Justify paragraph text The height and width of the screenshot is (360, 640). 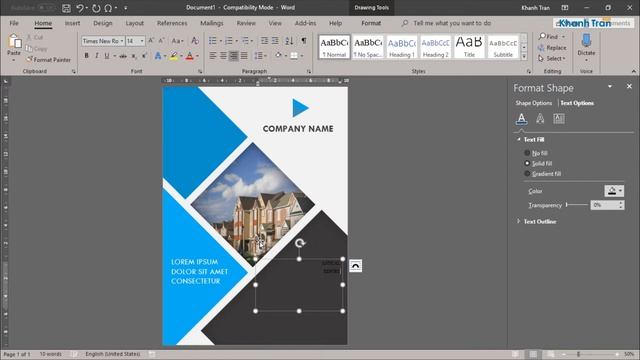click(244, 56)
